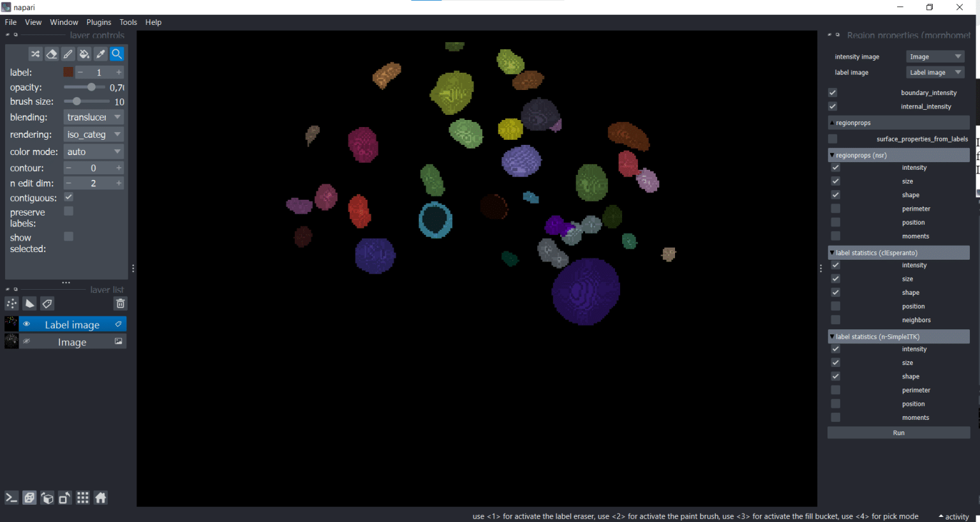Enable perimeter under regionprops (nsr)
Screen dimensions: 980x522
click(835, 209)
